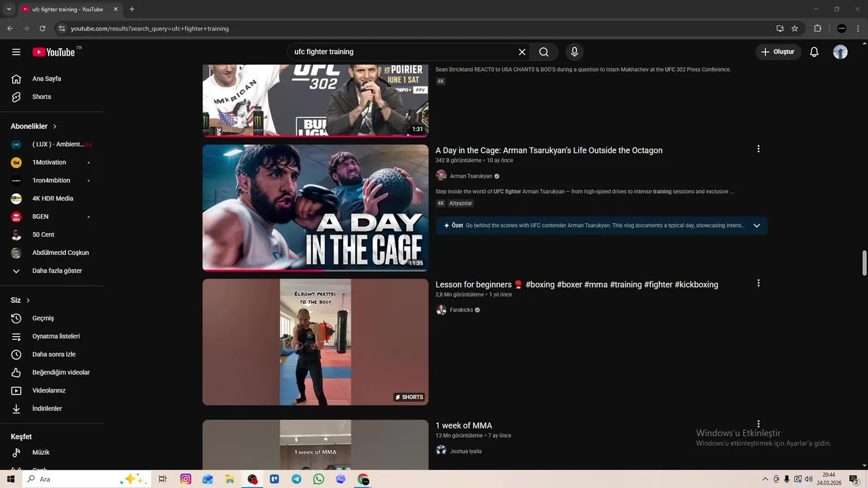868x488 pixels.
Task: Close the ufc fighter training tab
Action: pyautogui.click(x=115, y=9)
